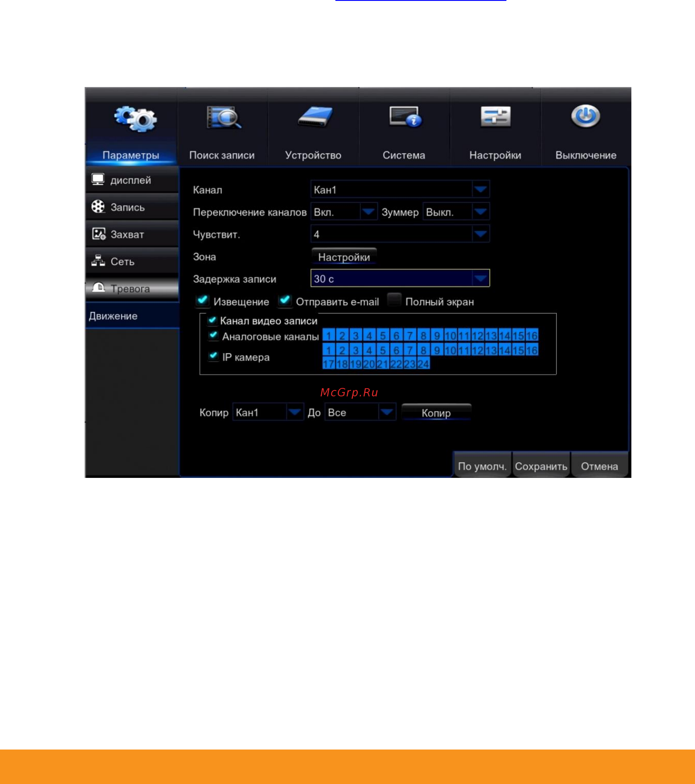This screenshot has width=695, height=784.
Task: Open the дисплей sidebar menu item
Action: click(132, 180)
